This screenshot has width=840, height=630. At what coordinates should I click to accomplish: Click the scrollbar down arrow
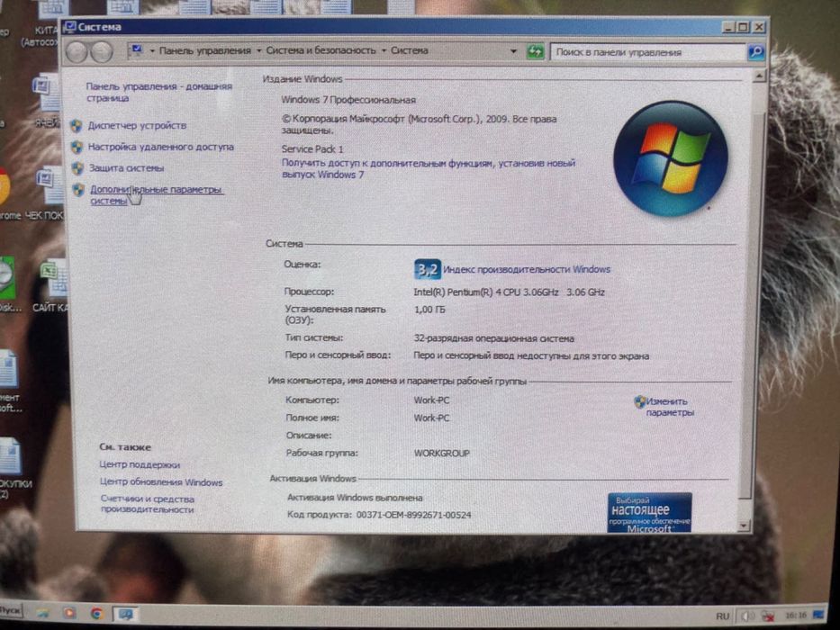(x=744, y=526)
